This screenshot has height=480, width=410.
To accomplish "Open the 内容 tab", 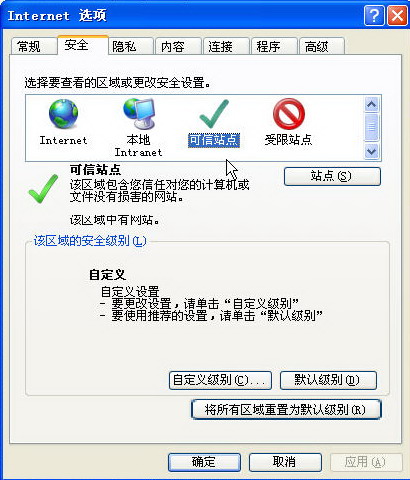I will [x=178, y=46].
